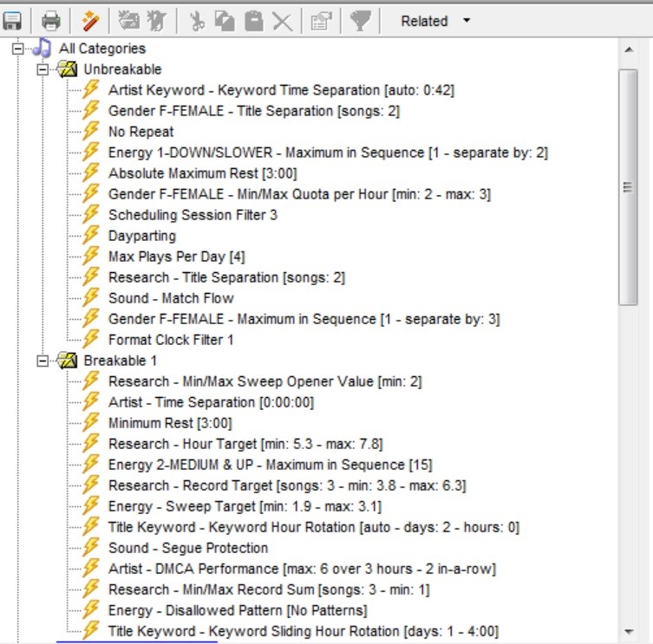Click the Delete X icon

click(282, 21)
